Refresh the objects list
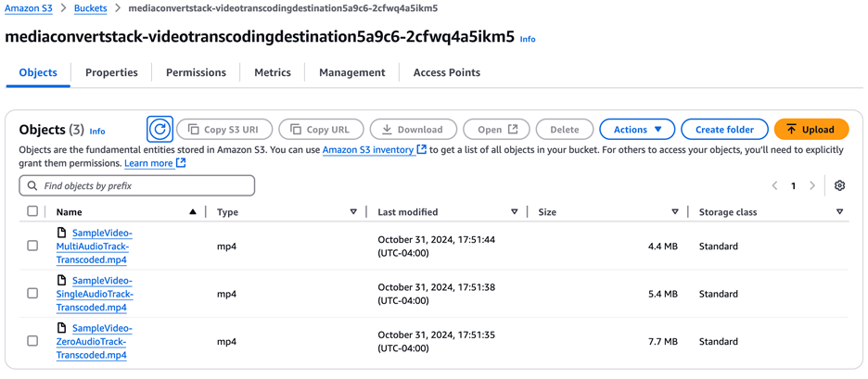Image resolution: width=868 pixels, height=379 pixels. click(160, 130)
